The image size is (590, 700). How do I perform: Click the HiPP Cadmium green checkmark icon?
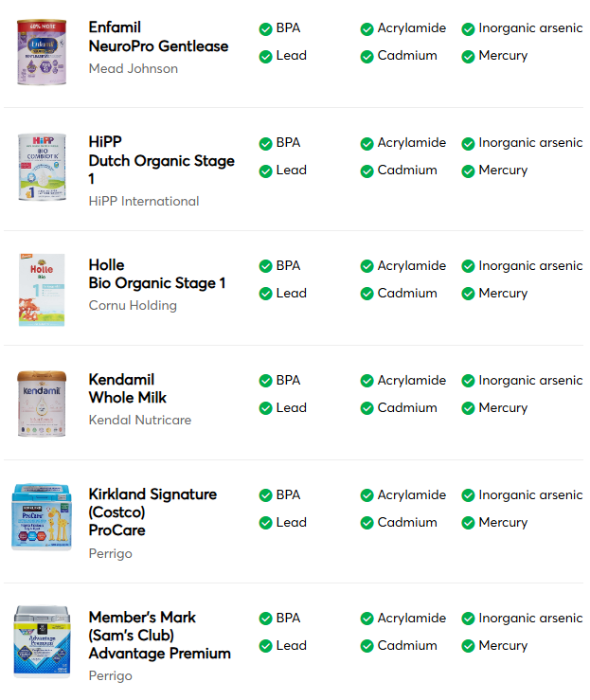(367, 171)
